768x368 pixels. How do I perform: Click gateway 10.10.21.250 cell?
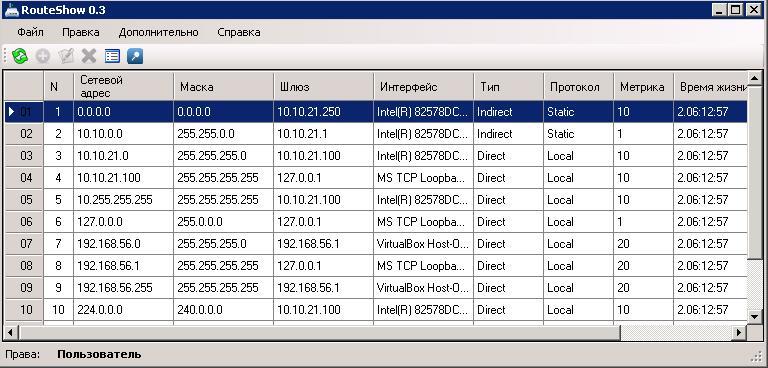323,112
